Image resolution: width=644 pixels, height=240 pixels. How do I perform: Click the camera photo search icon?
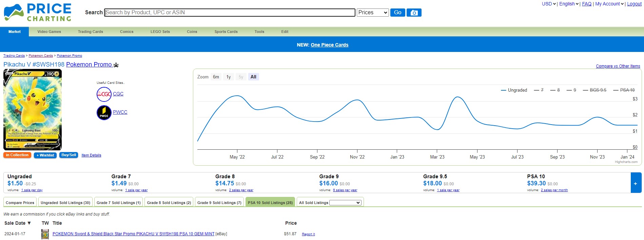pos(414,13)
